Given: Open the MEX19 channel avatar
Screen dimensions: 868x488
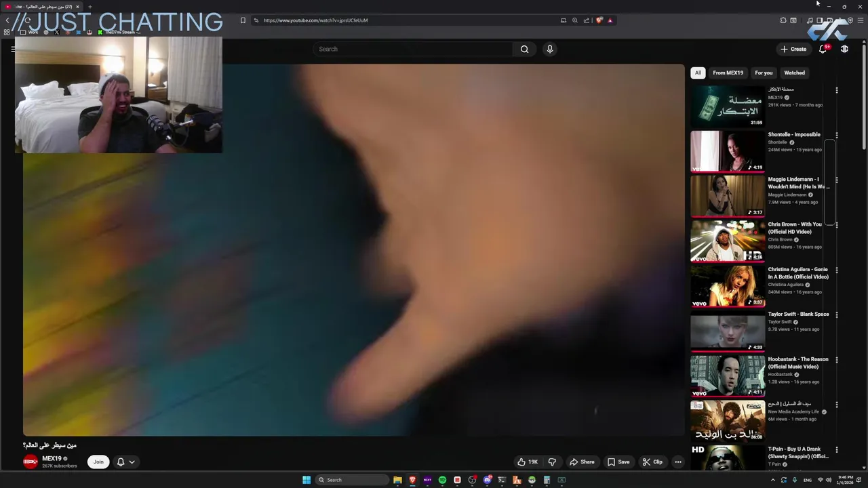Looking at the screenshot, I should pyautogui.click(x=31, y=462).
